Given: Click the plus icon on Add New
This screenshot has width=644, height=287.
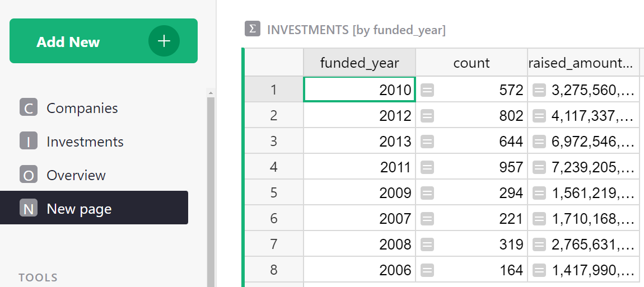Looking at the screenshot, I should tap(164, 41).
